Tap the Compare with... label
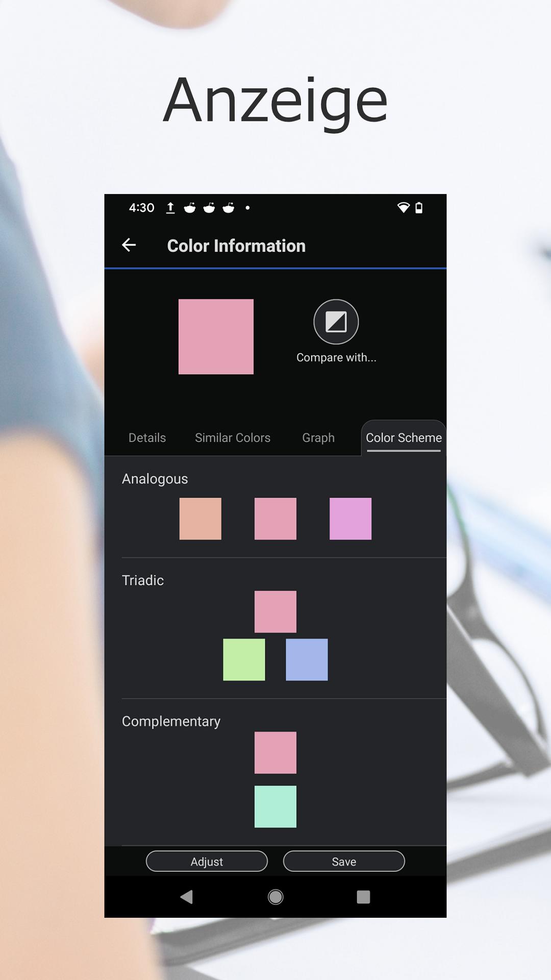This screenshot has height=980, width=551. click(336, 357)
